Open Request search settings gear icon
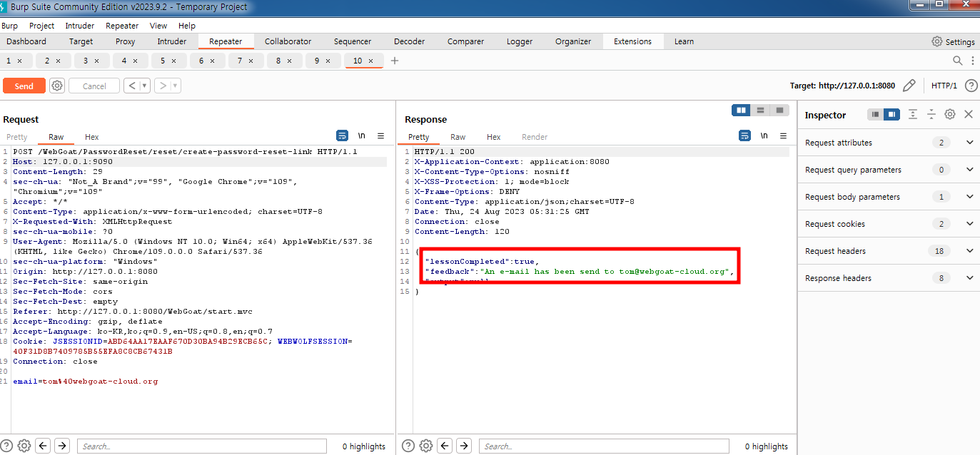The width and height of the screenshot is (980, 455). click(24, 446)
